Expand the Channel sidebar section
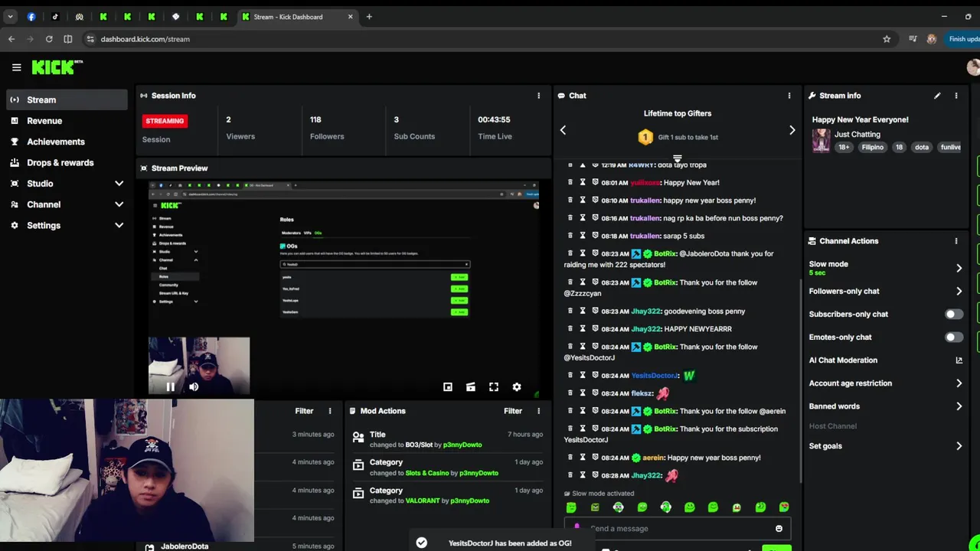Viewport: 980px width, 551px height. tap(67, 204)
